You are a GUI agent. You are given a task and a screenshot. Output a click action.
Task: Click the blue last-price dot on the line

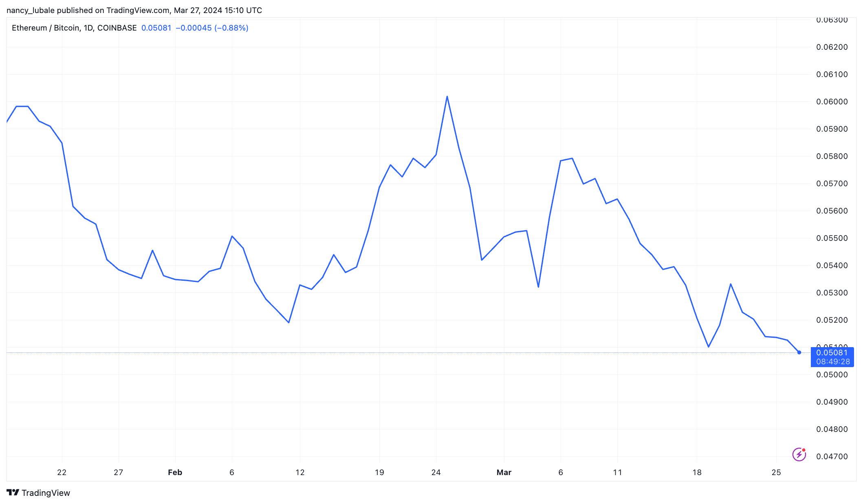[x=799, y=352]
